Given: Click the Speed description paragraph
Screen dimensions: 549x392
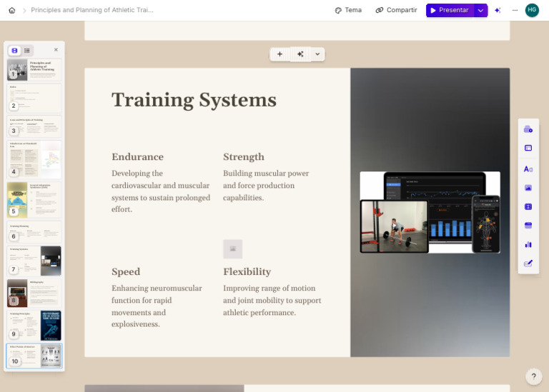Looking at the screenshot, I should point(157,306).
